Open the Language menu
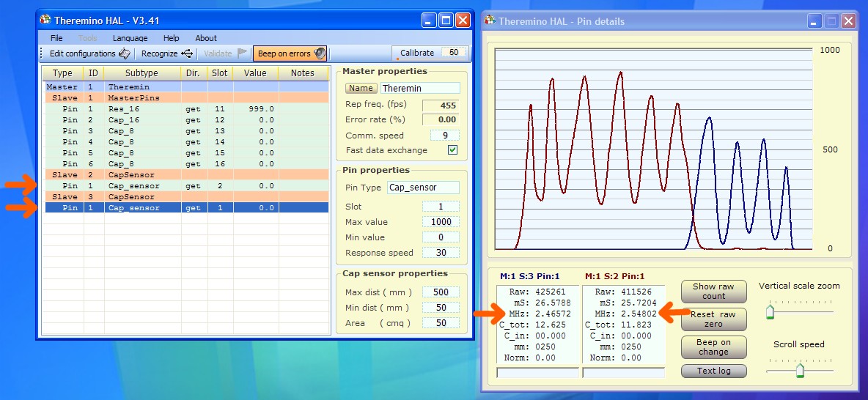868x400 pixels. 130,38
